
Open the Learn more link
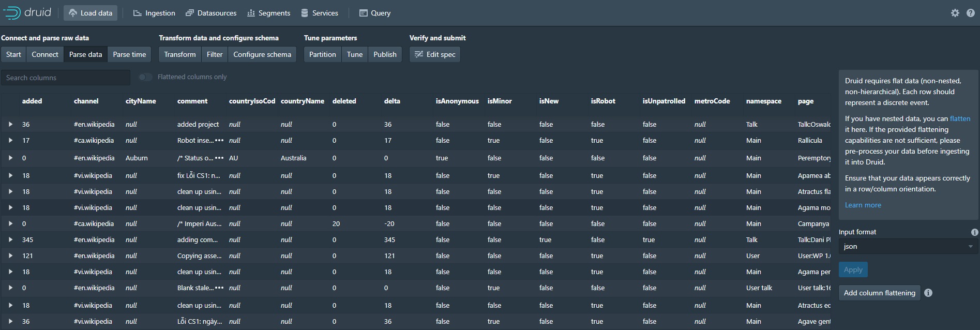coord(863,205)
